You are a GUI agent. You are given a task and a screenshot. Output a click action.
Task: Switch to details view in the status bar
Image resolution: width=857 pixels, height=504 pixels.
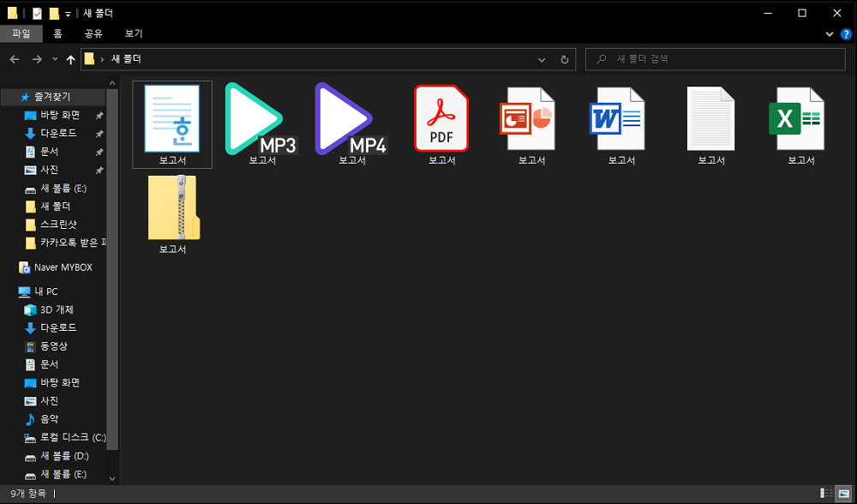(x=826, y=493)
